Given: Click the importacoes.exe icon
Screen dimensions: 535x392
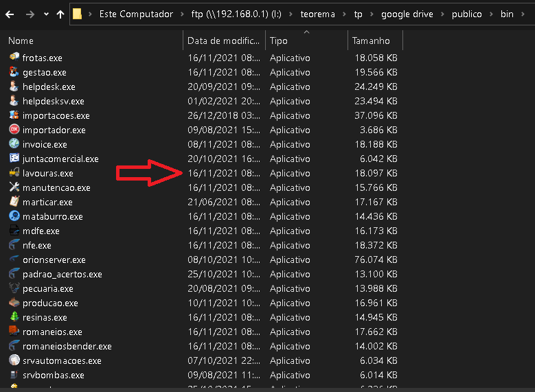Looking at the screenshot, I should 14,115.
